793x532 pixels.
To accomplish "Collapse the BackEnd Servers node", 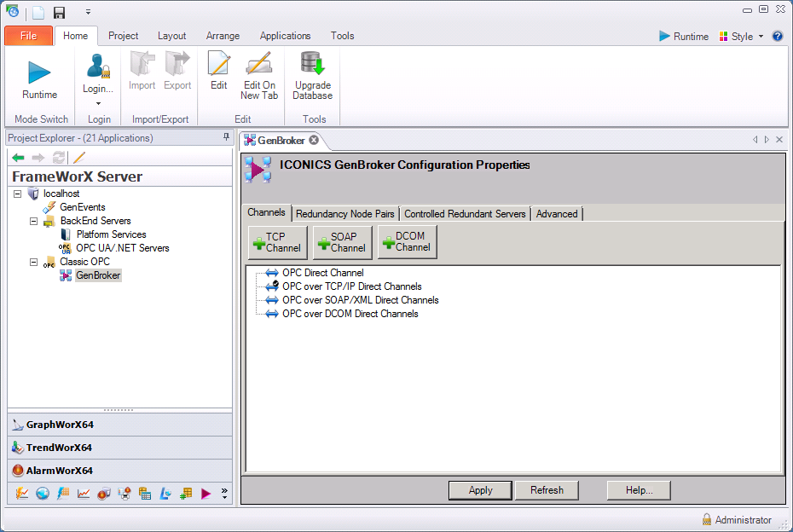I will click(x=34, y=222).
